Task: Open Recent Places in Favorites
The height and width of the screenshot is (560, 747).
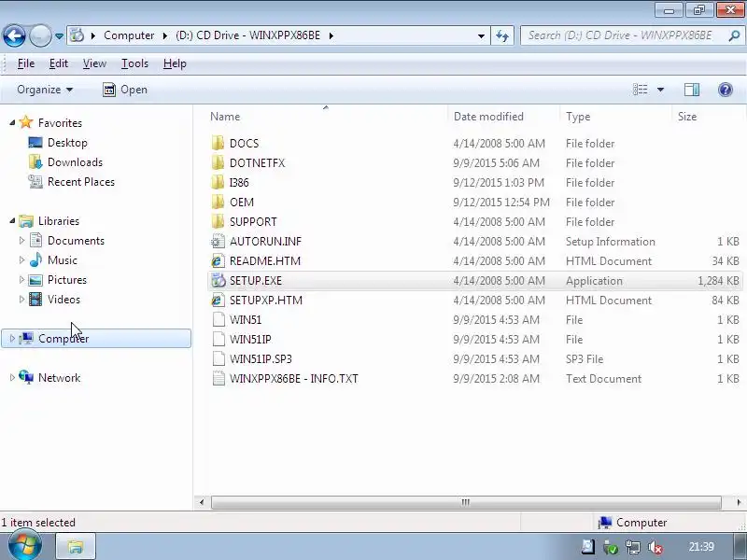Action: pos(81,181)
